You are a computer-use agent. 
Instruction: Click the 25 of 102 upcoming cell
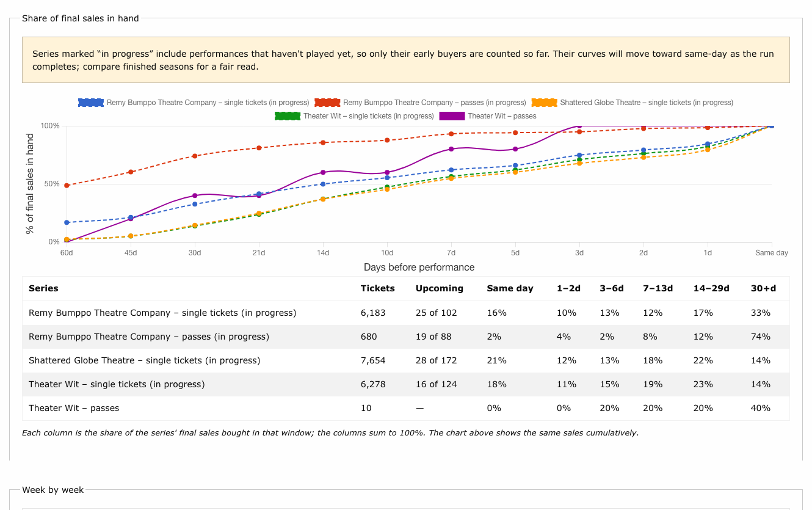[437, 313]
